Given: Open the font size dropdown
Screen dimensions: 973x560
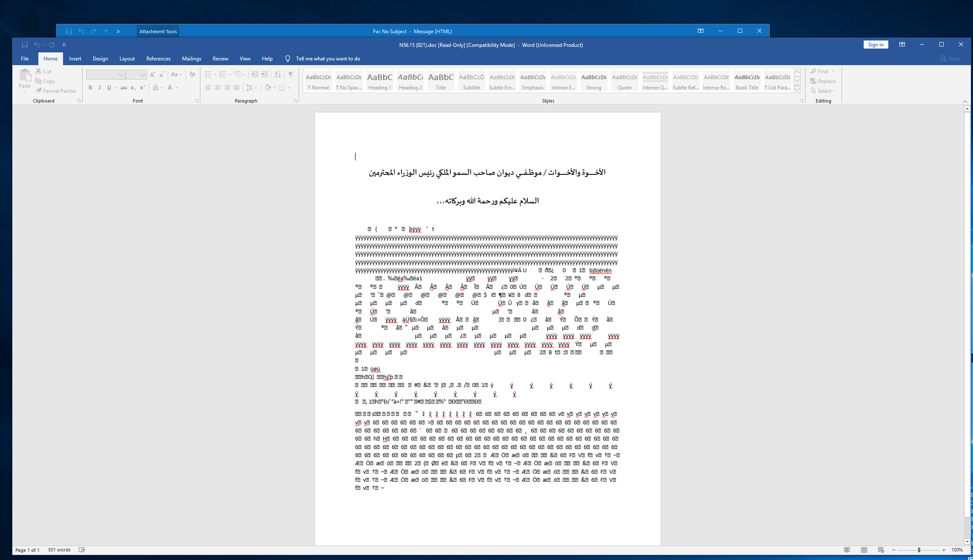Looking at the screenshot, I should tap(142, 75).
